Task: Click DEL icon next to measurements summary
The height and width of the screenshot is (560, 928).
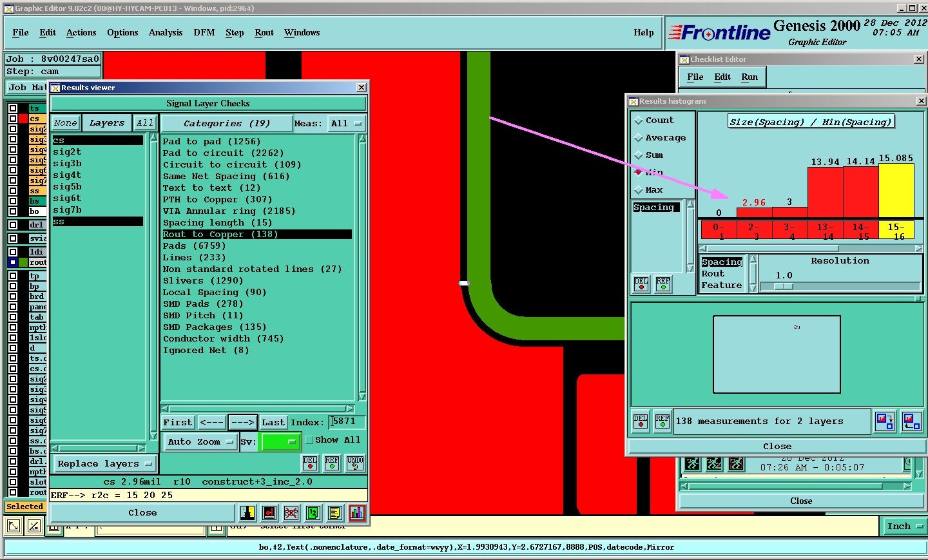Action: (641, 421)
